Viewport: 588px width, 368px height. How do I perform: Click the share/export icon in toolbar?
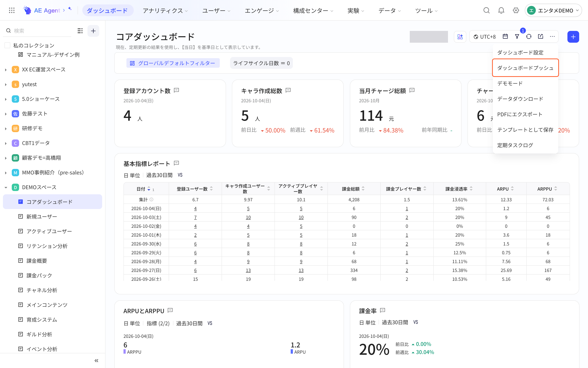[x=540, y=36]
